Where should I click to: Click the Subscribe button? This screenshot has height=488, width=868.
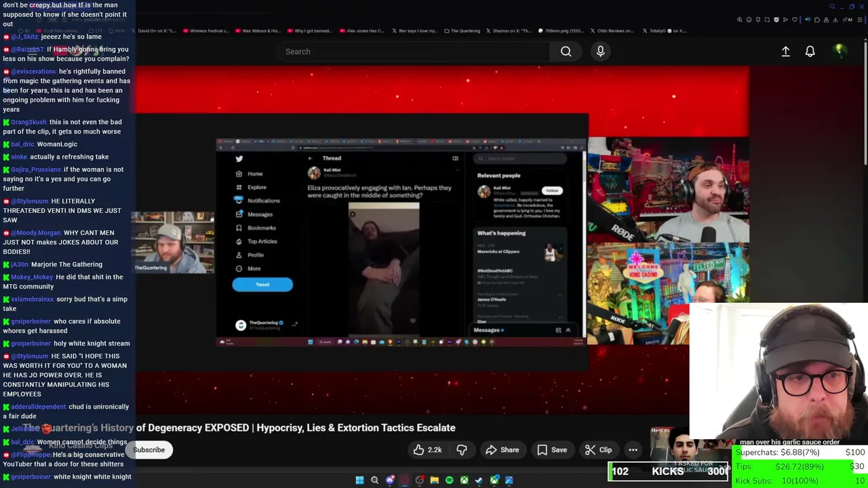pyautogui.click(x=149, y=450)
